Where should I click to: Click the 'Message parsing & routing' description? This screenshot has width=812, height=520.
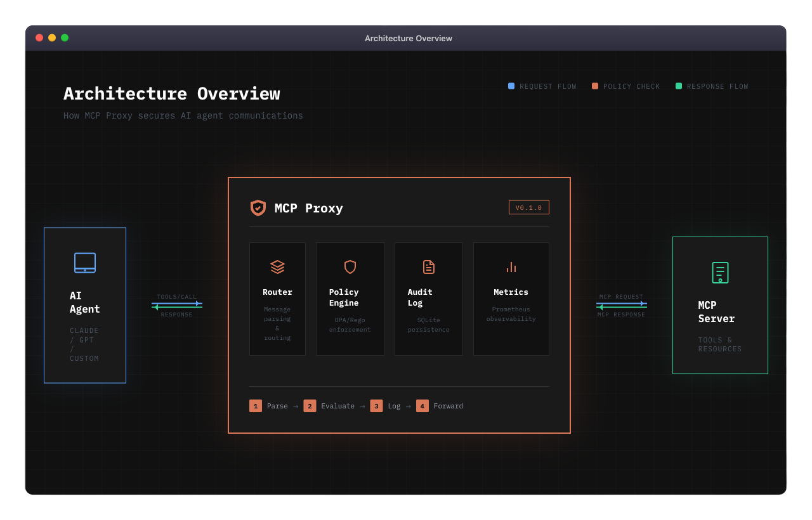(x=277, y=323)
